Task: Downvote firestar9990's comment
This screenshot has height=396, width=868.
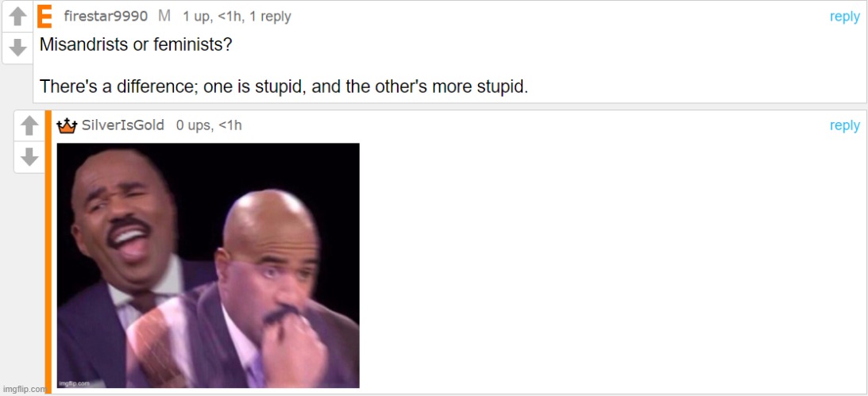Action: [17, 48]
